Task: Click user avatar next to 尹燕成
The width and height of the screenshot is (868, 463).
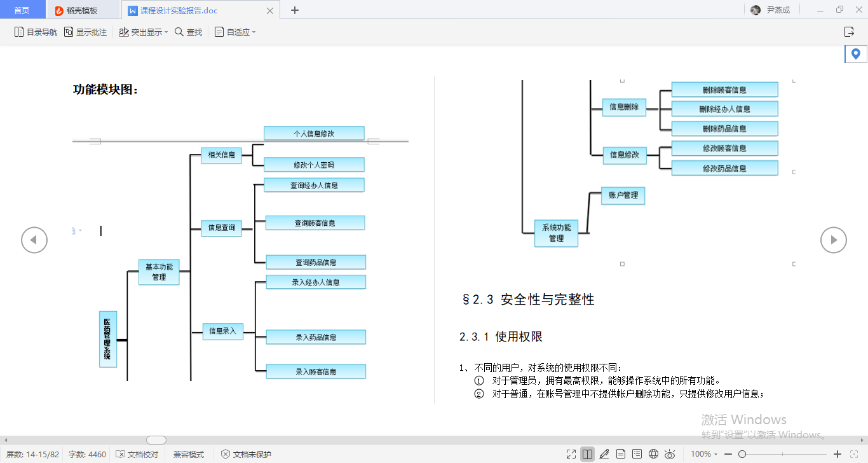Action: click(x=756, y=10)
